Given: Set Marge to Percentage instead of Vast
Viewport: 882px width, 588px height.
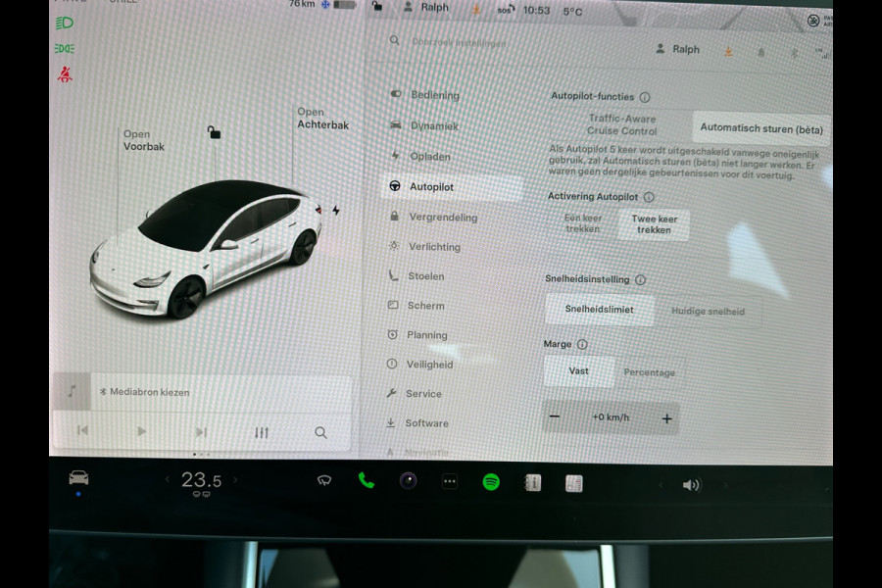Looking at the screenshot, I should (650, 372).
